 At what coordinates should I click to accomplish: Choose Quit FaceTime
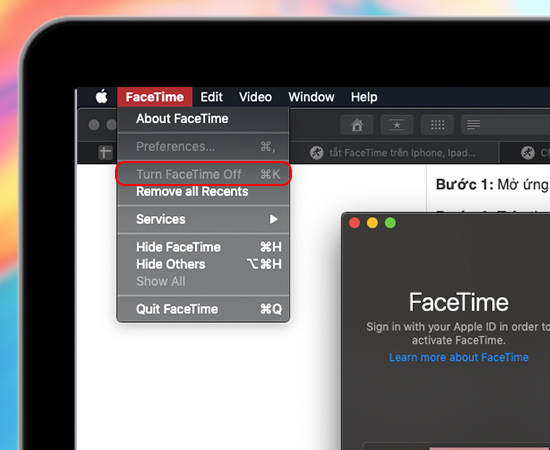click(x=203, y=309)
